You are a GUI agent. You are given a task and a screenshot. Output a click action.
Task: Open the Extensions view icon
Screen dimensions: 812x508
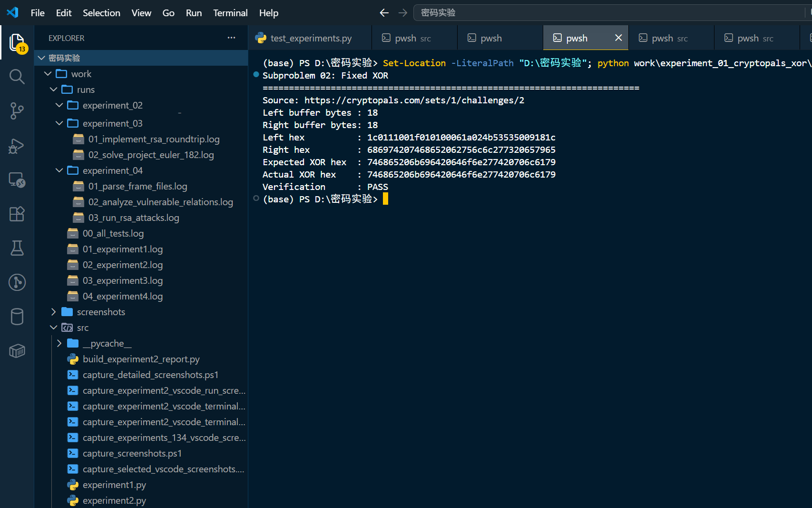click(x=17, y=214)
